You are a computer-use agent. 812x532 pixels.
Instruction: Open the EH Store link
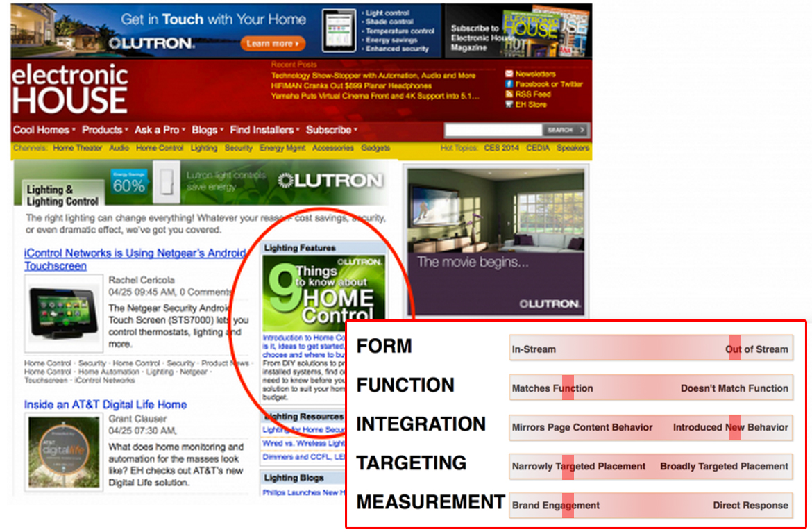pyautogui.click(x=531, y=105)
